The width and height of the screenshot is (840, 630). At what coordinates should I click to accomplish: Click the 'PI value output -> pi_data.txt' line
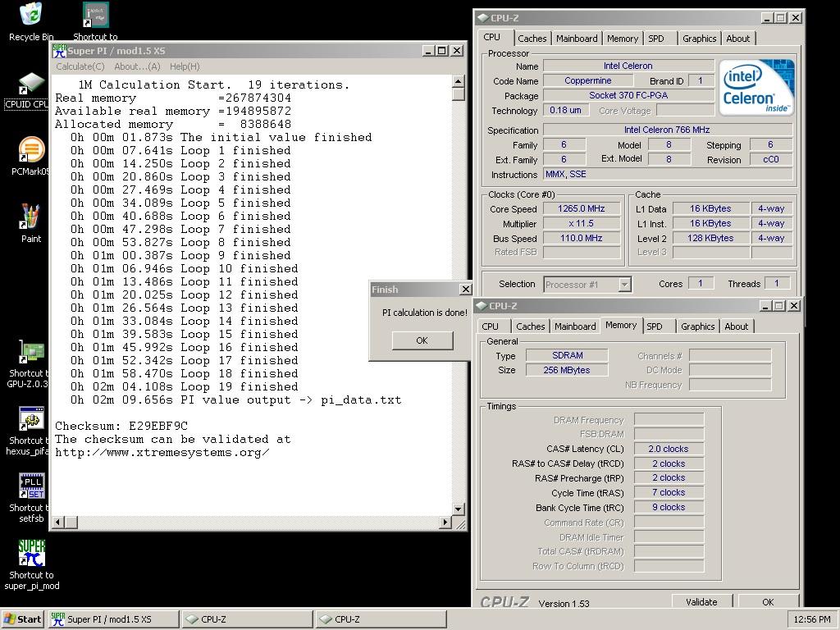236,399
